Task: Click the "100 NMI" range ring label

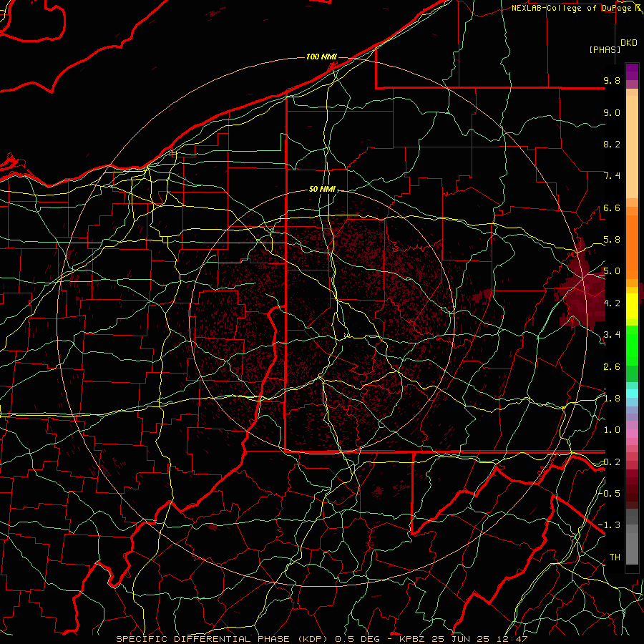Action: 321,57
